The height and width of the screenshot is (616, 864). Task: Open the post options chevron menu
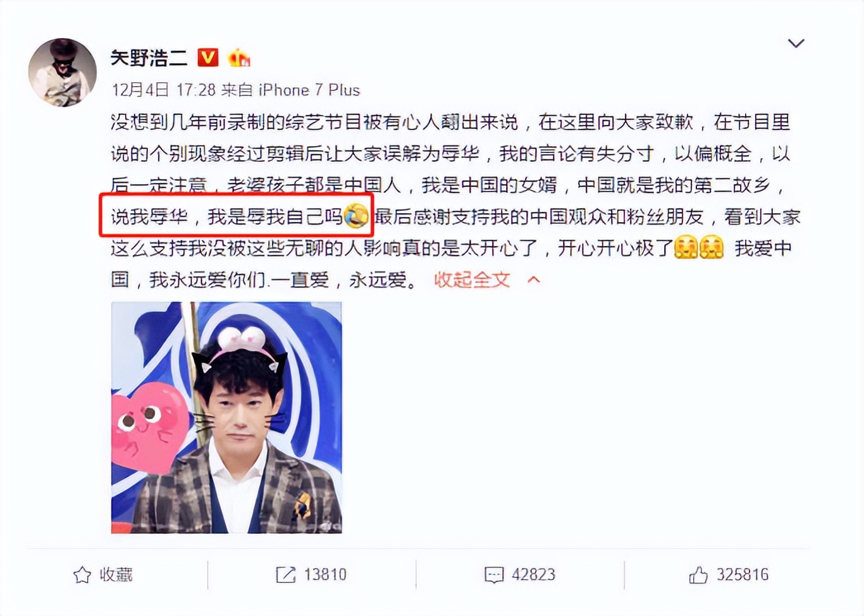click(x=796, y=43)
